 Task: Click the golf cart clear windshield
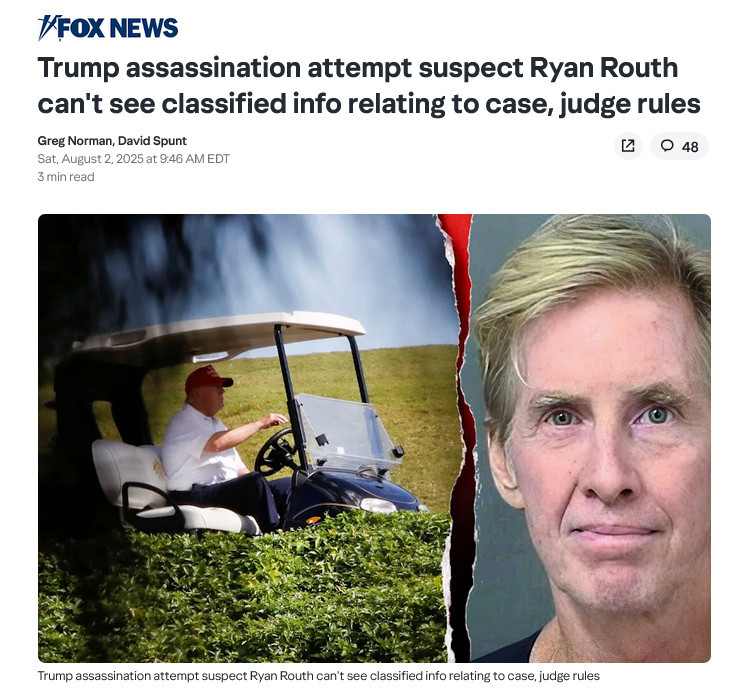click(x=346, y=432)
